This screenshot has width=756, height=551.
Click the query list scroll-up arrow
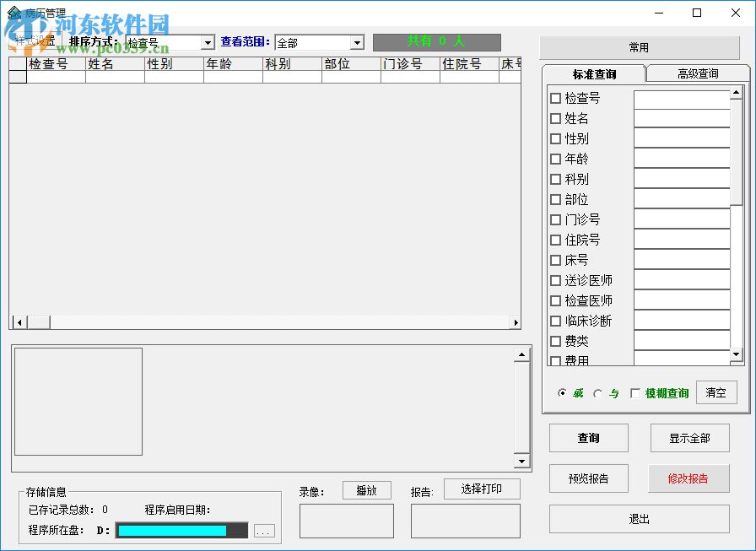(737, 93)
